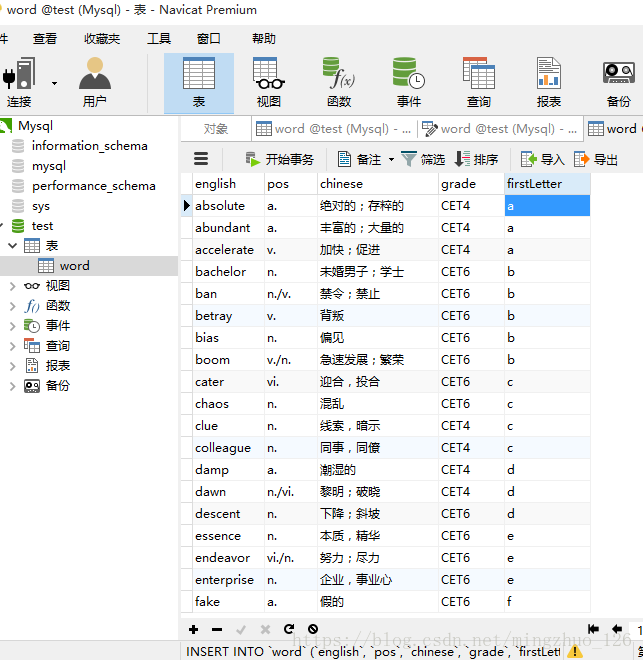This screenshot has height=660, width=643.
Task: Click the 筛选 (Filter) funnel button
Action: (x=423, y=160)
